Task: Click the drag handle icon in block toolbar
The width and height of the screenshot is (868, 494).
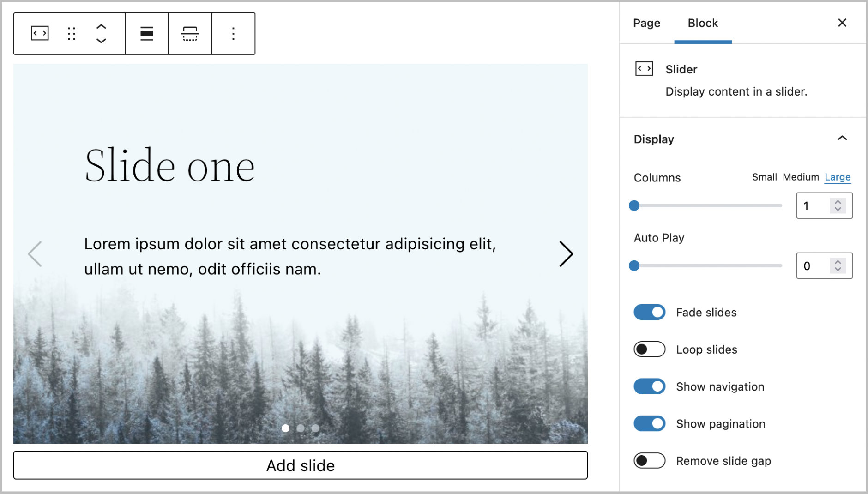Action: point(71,33)
